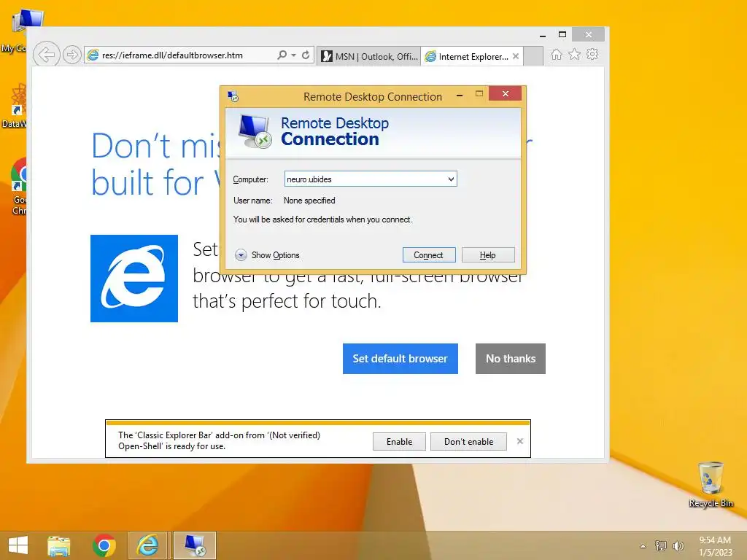Click the Remote Desktop banner monitor icon
This screenshot has width=747, height=560.
click(255, 131)
